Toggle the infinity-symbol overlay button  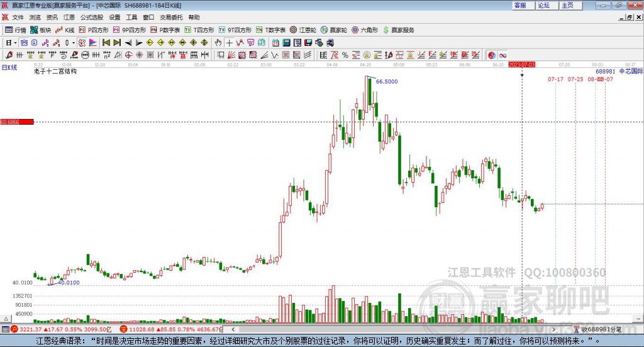point(502,55)
